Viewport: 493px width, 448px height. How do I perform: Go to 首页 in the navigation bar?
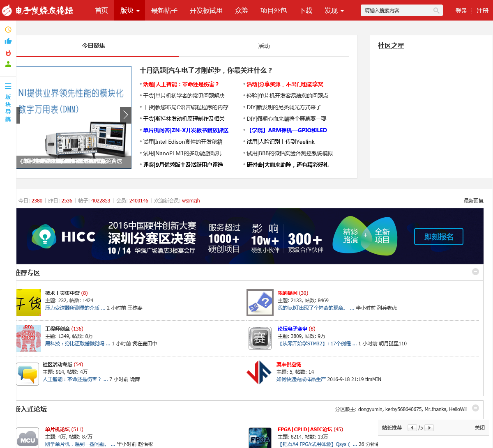101,10
